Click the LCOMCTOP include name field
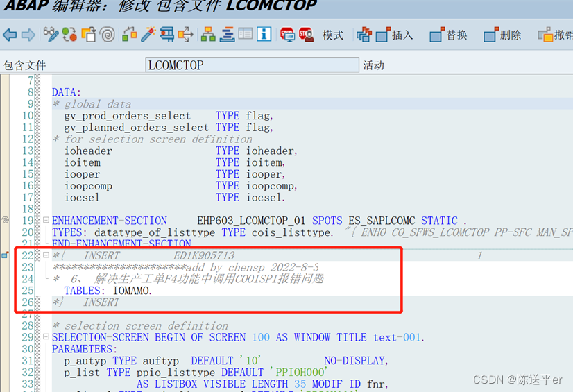This screenshot has width=573, height=392. click(252, 65)
